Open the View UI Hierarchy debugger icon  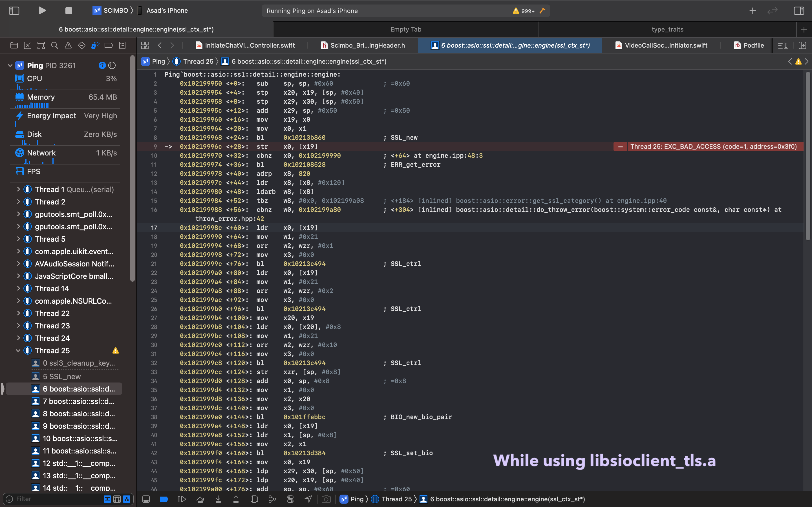coord(254,499)
